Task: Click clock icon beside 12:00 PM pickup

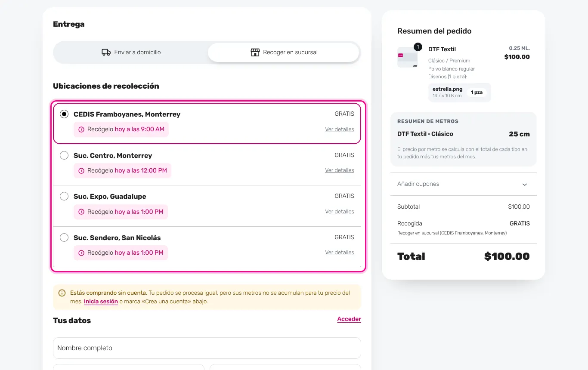Action: click(x=81, y=171)
